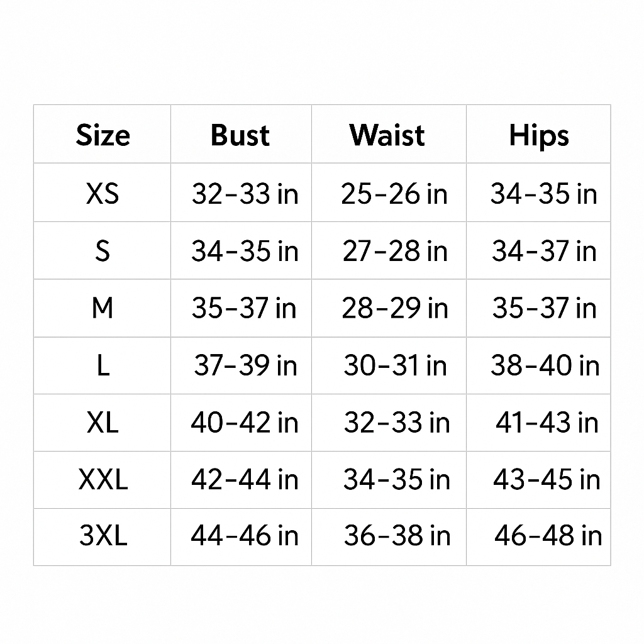Click the S hips value 34–37 in
The height and width of the screenshot is (644, 644).
click(544, 251)
